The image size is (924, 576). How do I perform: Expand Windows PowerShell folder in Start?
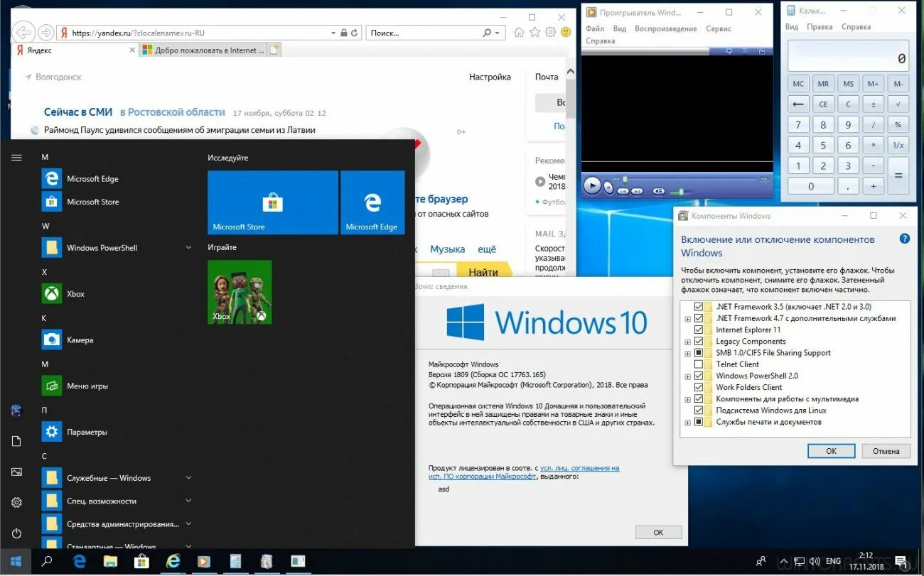188,248
